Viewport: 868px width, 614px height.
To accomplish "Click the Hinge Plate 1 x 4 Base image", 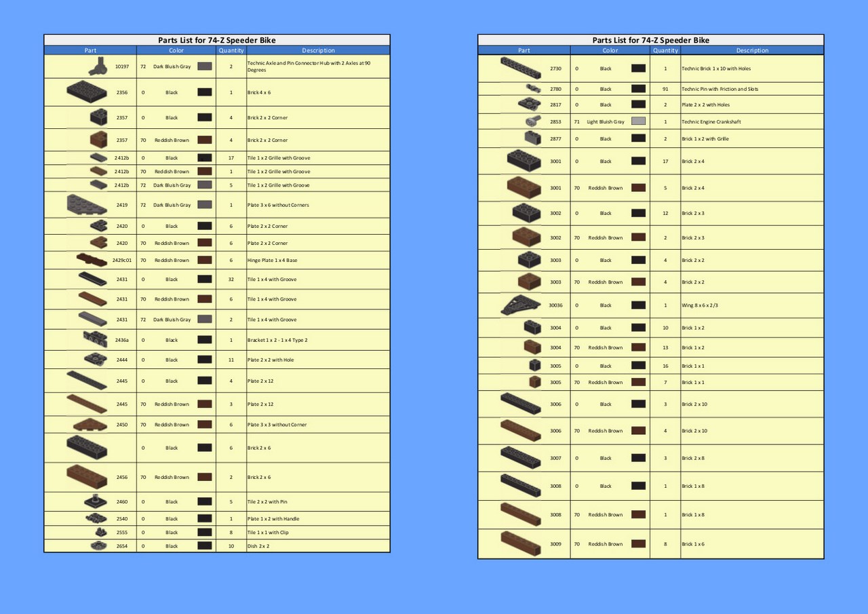I will coord(92,259).
